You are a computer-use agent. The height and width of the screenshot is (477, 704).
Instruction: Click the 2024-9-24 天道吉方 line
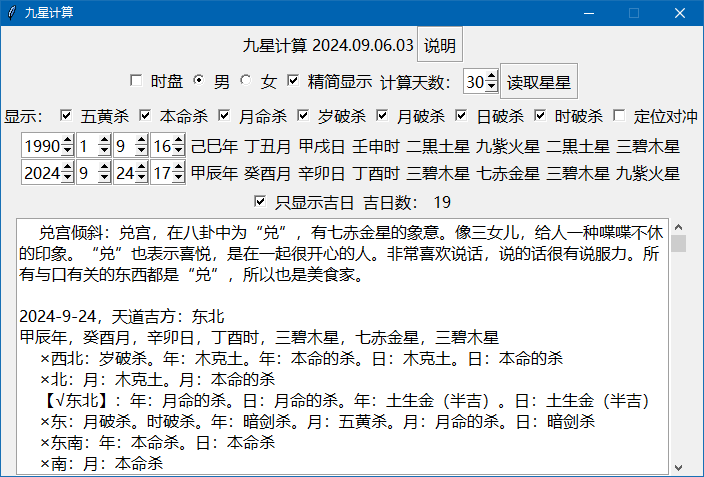[x=122, y=317]
